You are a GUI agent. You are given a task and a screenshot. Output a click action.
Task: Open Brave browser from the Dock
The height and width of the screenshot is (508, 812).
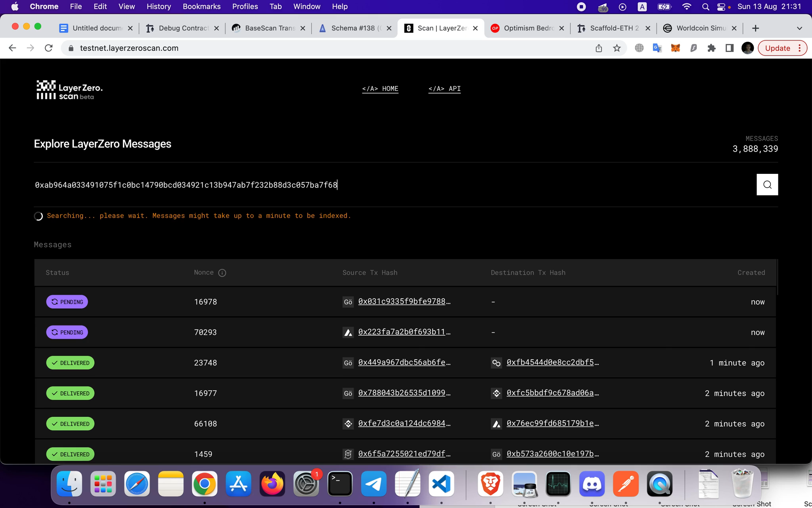[490, 484]
